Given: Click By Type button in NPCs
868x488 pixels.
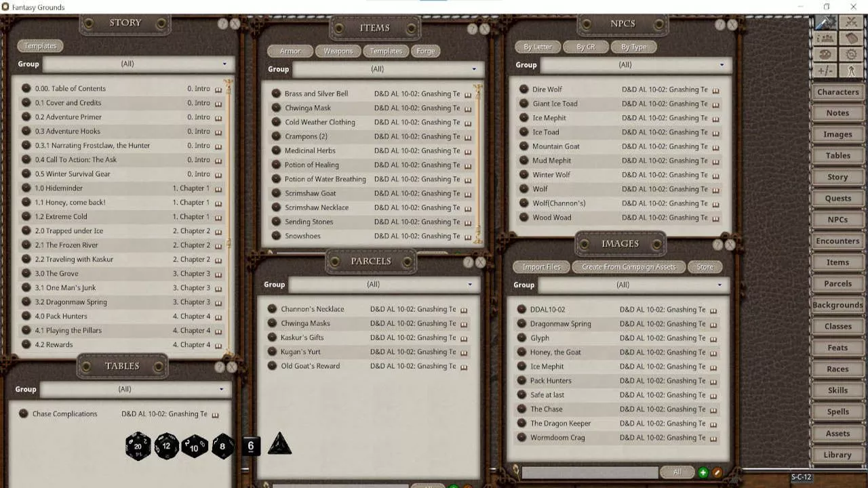Looking at the screenshot, I should coord(634,47).
